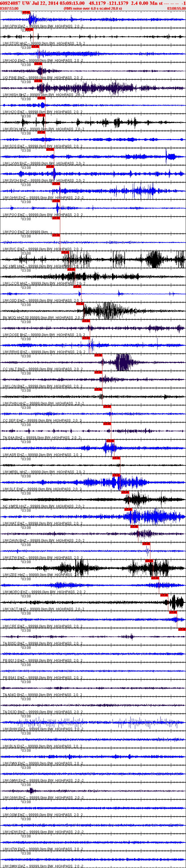Select the UW WISH BHZ station label
The image size is (186, 868).
click(43, 95)
